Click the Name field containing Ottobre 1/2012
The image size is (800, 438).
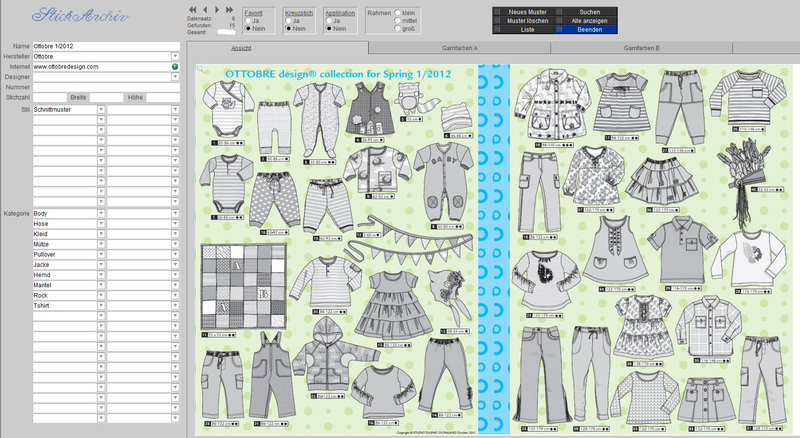pos(106,46)
